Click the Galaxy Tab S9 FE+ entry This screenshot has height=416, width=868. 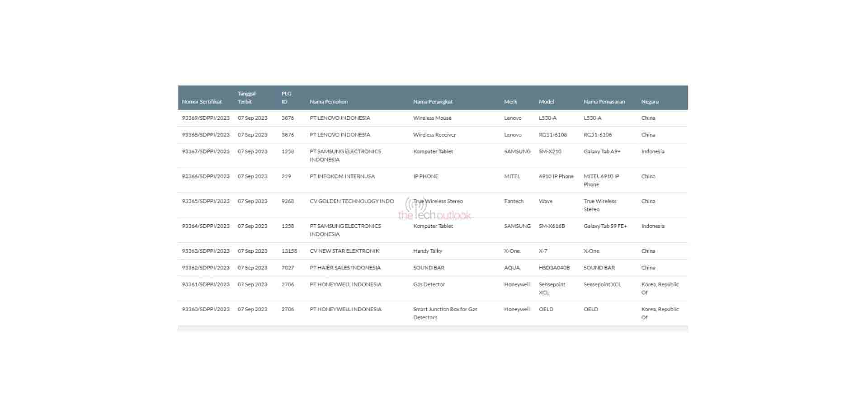[x=605, y=226]
